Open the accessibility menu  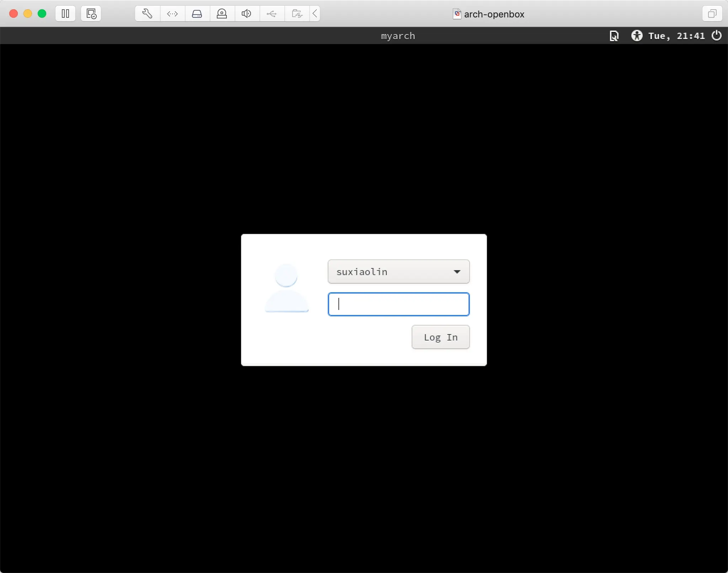tap(637, 36)
